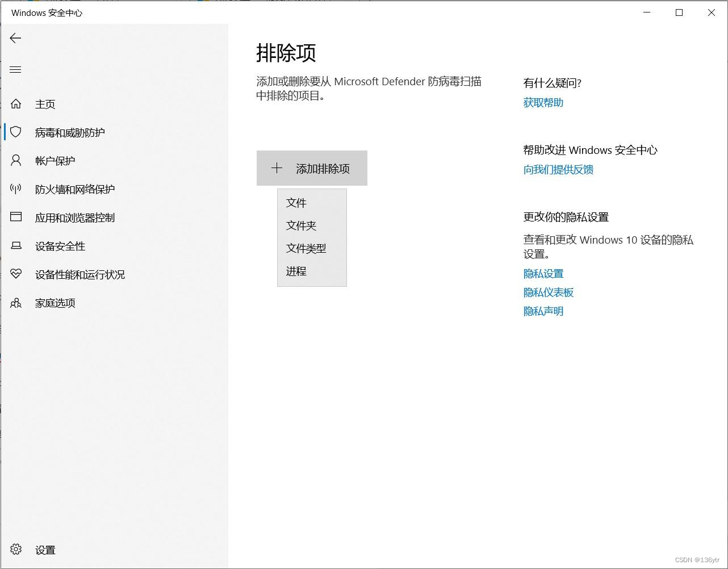Click the person icon for account protection
This screenshot has height=569, width=728.
[x=16, y=161]
